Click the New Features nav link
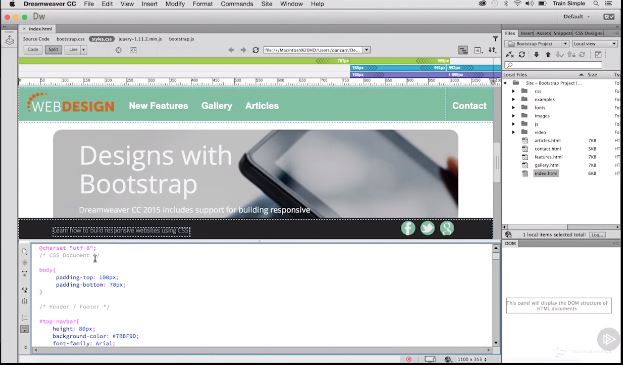The image size is (623, 365). click(x=158, y=106)
